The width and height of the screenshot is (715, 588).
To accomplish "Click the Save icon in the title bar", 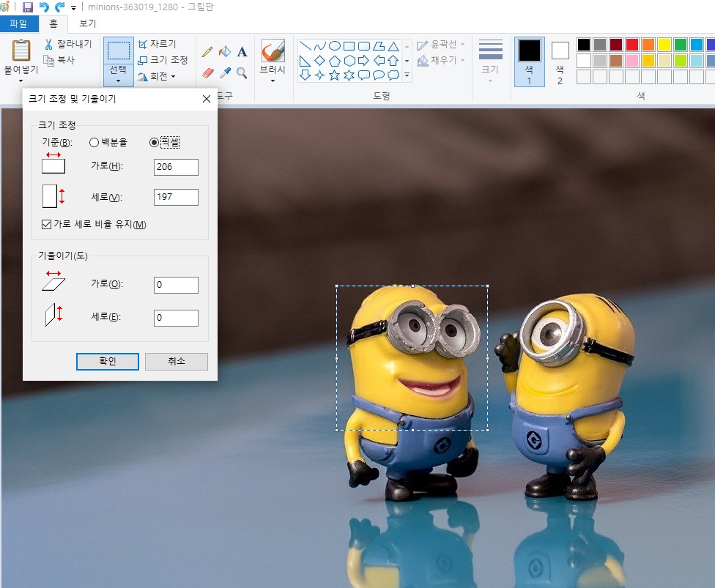I will [x=28, y=7].
